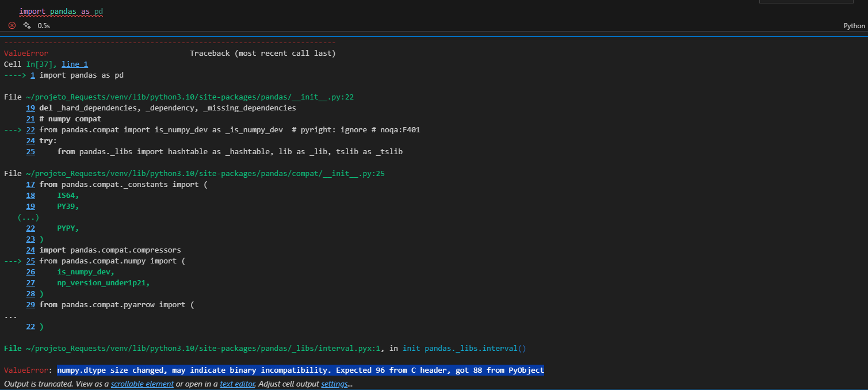This screenshot has width=868, height=390.
Task: Click 'init pandas._libs.interval()' text
Action: [464, 349]
